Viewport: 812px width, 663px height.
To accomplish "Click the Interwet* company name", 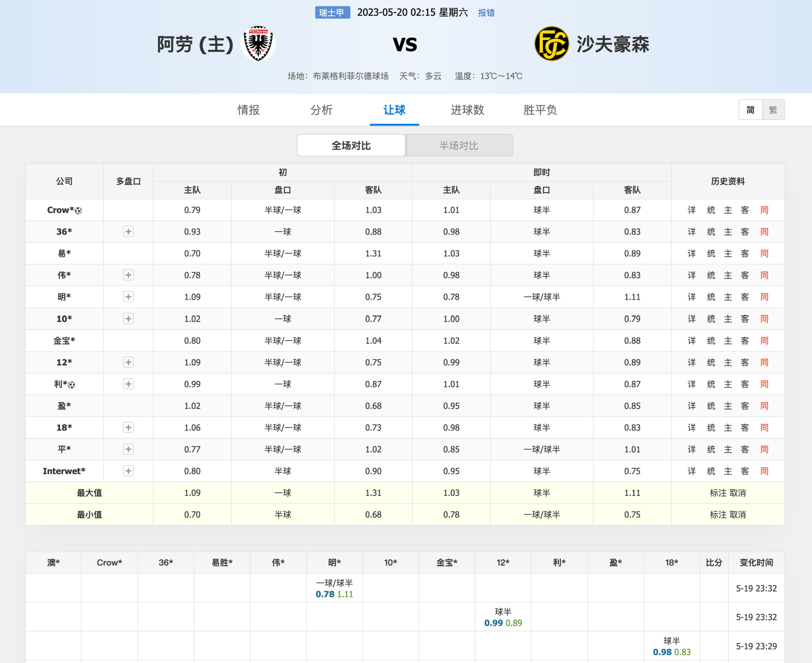I will pos(64,471).
